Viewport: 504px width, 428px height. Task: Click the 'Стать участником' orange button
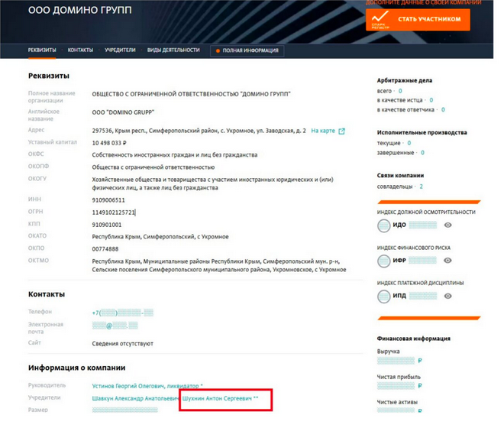418,20
